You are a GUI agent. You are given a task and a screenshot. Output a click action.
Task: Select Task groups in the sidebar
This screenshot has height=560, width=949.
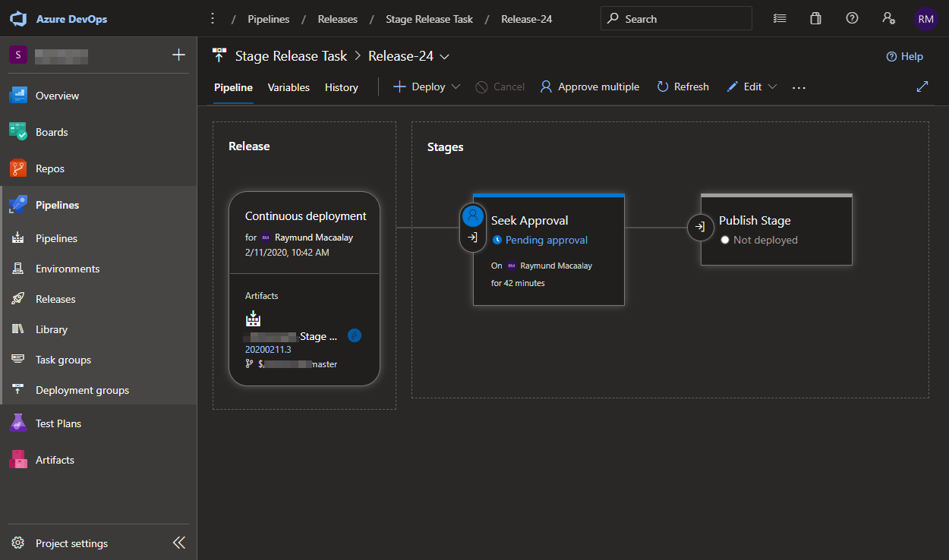pyautogui.click(x=63, y=359)
